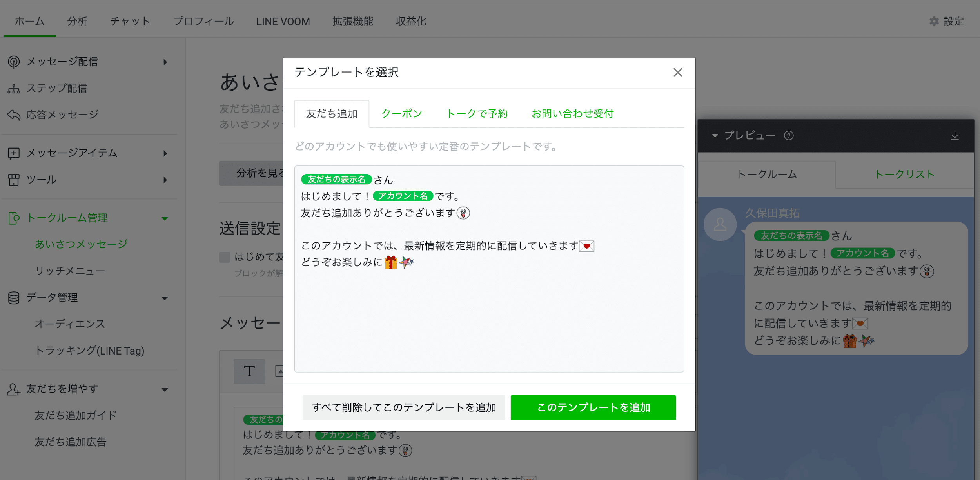
Task: Select the text T tool in editor
Action: 249,371
